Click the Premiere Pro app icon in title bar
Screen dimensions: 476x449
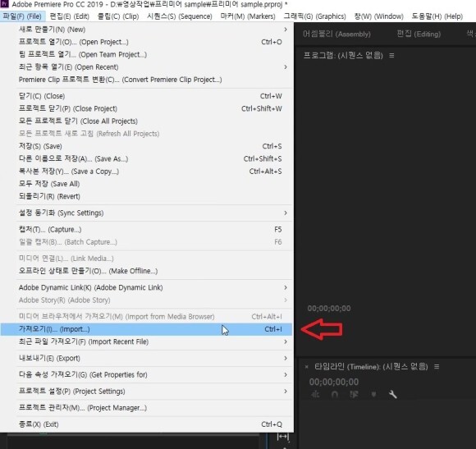(5, 4)
